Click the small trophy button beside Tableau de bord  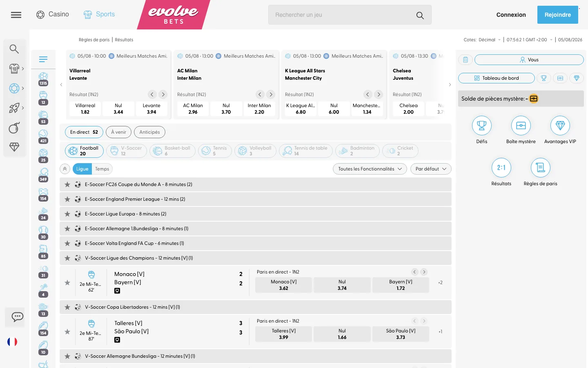(544, 78)
